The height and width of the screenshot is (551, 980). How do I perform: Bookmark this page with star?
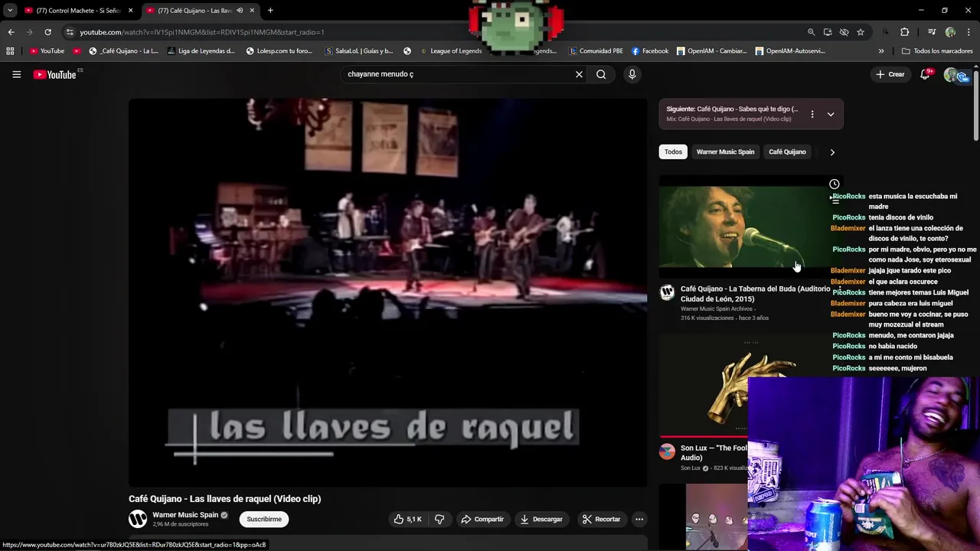pos(861,32)
